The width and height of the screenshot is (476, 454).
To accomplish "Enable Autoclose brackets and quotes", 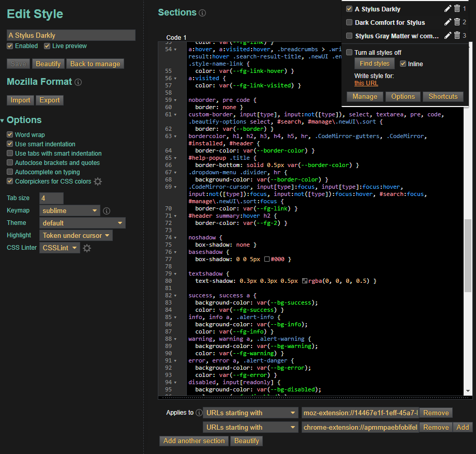I will 10,163.
